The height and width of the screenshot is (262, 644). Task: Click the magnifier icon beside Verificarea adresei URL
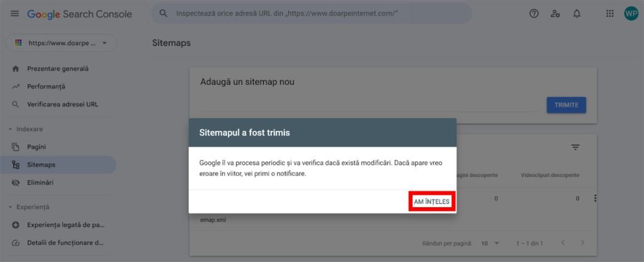pos(16,105)
